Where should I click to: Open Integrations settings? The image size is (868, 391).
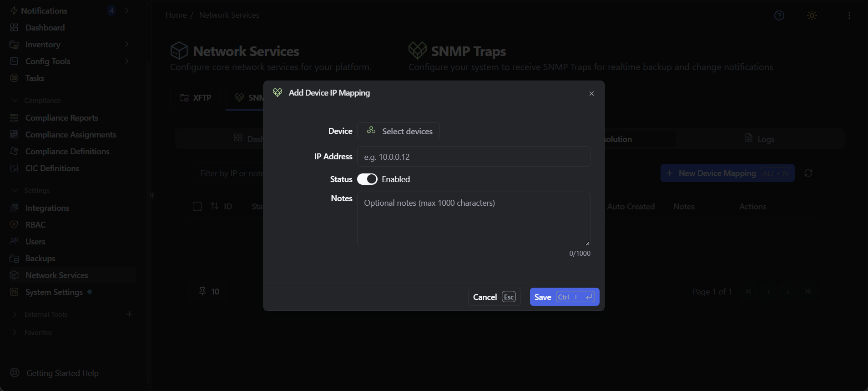47,208
